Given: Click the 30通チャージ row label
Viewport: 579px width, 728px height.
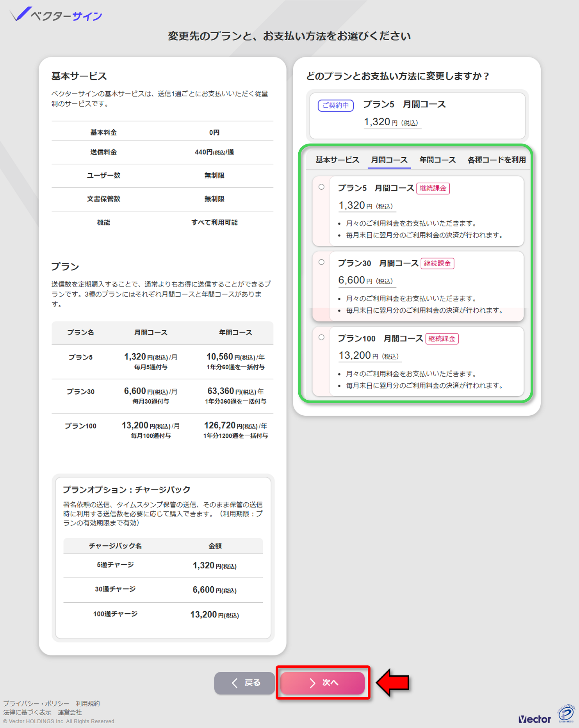Looking at the screenshot, I should coord(115,589).
